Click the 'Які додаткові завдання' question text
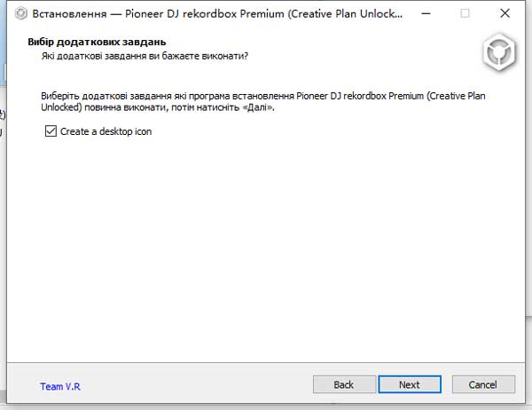Screen dimensions: 532x410 click(142, 56)
